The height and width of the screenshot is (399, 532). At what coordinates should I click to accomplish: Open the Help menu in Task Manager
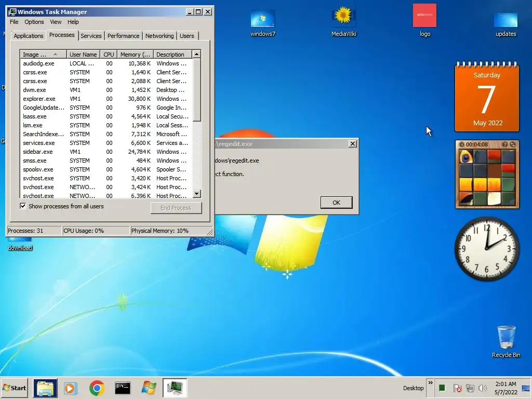[73, 22]
